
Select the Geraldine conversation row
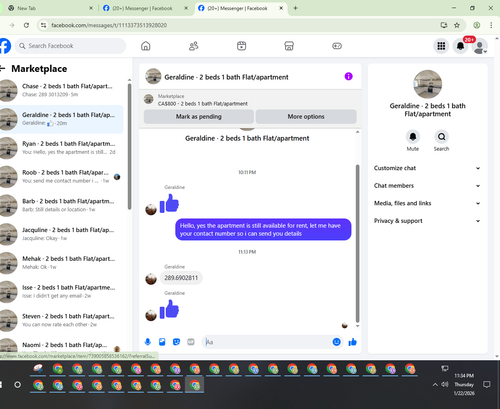point(62,119)
